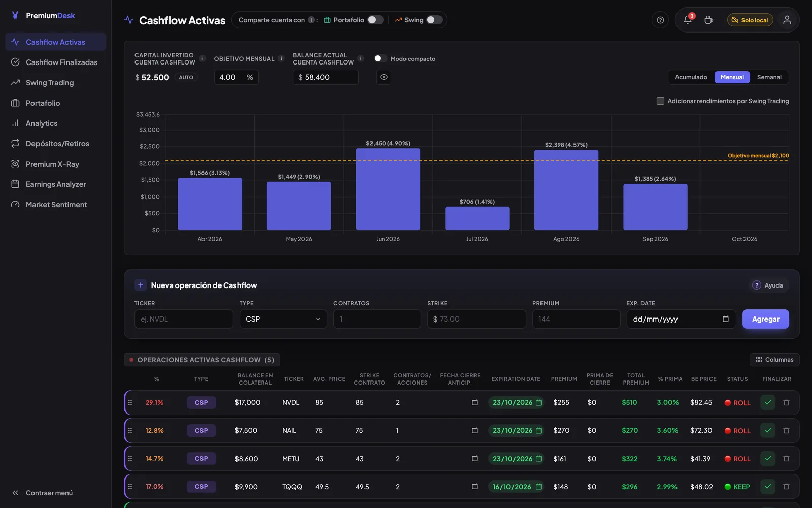
Task: Click the Jun 2026 chart bar
Action: pyautogui.click(x=388, y=189)
